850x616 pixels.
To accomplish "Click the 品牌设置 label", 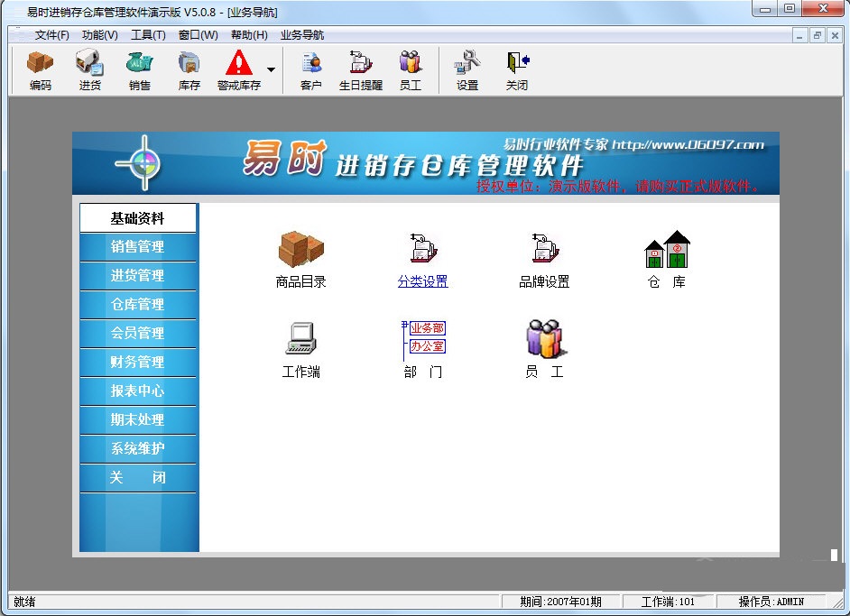I will coord(544,281).
